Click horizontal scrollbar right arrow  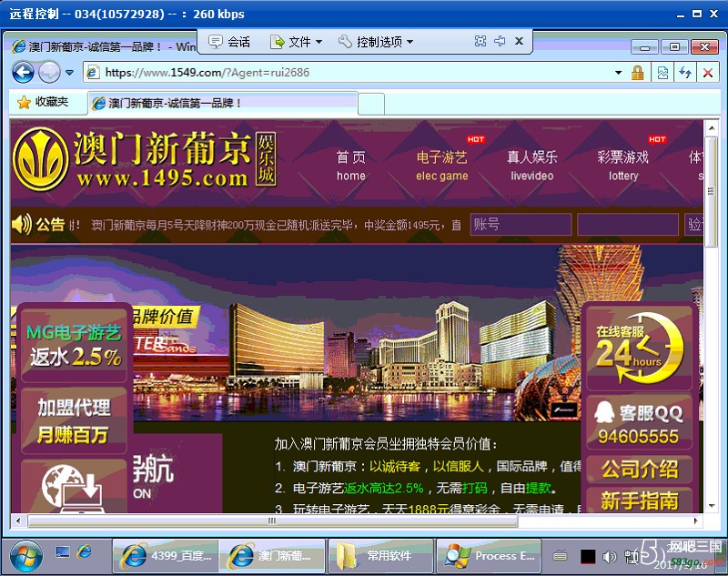695,520
